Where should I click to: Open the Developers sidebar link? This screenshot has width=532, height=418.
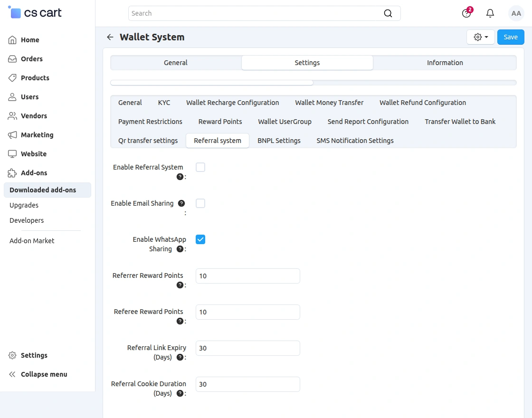point(27,220)
